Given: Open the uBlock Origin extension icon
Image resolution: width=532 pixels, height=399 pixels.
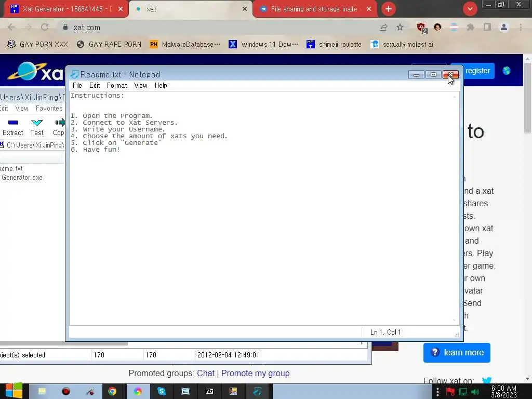Looking at the screenshot, I should tap(422, 28).
